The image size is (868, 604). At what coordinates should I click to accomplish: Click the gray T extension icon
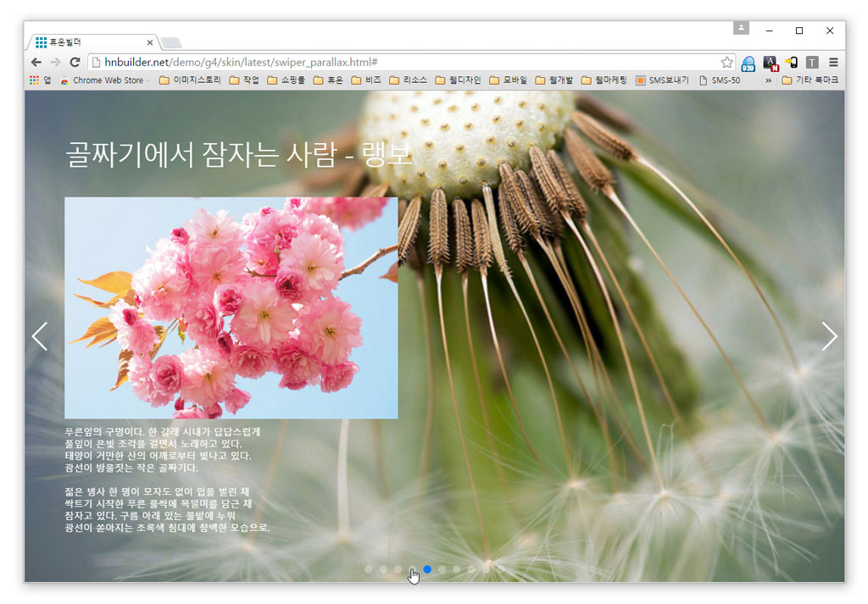tap(812, 63)
